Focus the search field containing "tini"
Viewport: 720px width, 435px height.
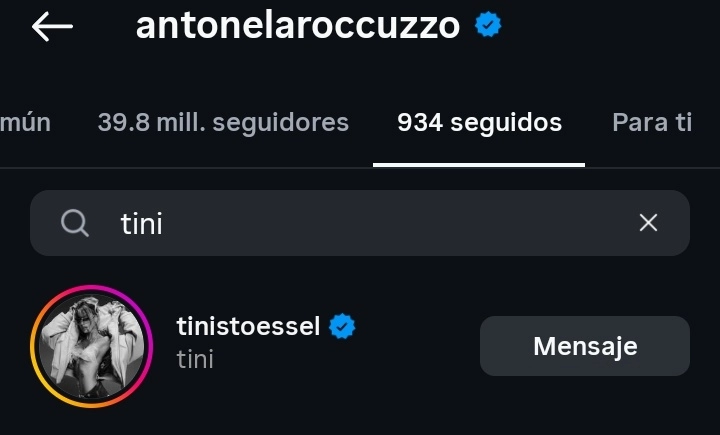point(380,223)
